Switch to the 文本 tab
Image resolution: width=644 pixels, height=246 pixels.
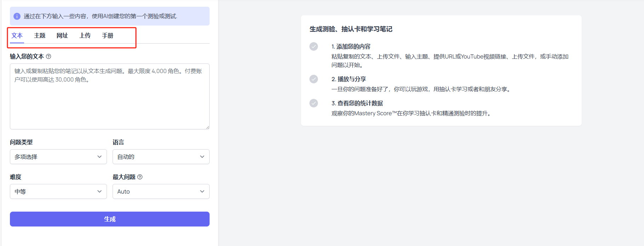pos(17,35)
